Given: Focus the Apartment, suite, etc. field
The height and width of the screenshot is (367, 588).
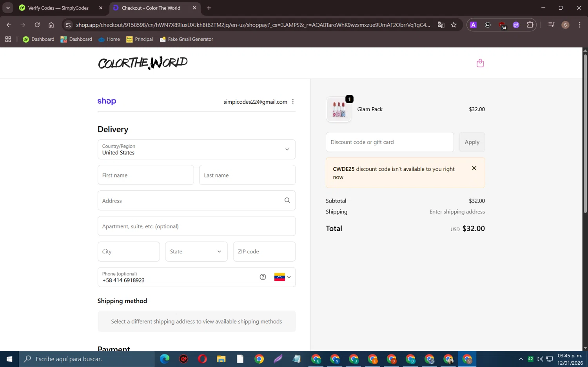Looking at the screenshot, I should (196, 226).
